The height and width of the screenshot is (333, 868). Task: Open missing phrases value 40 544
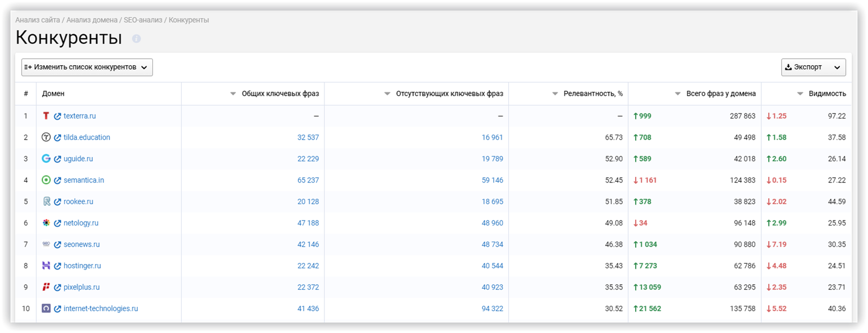[x=493, y=266]
